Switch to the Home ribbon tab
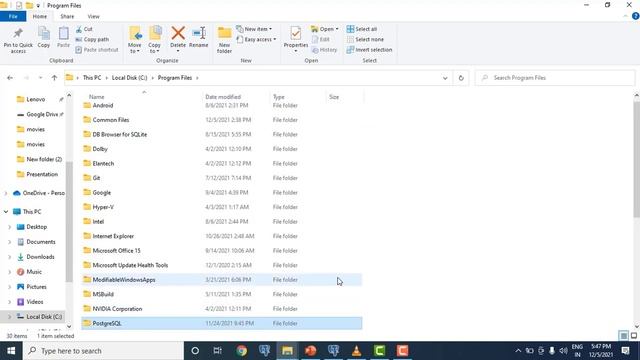The image size is (640, 360). pyautogui.click(x=40, y=16)
